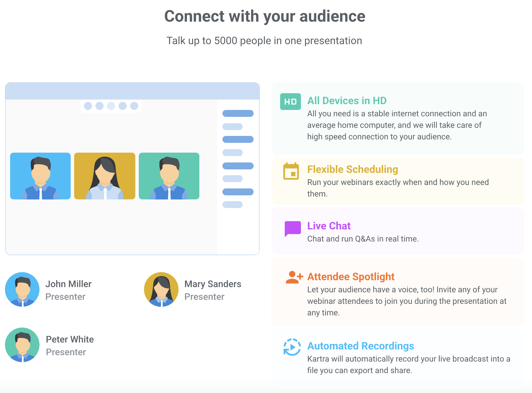
Task: Click the Connect with your audience title
Action: coord(265,16)
